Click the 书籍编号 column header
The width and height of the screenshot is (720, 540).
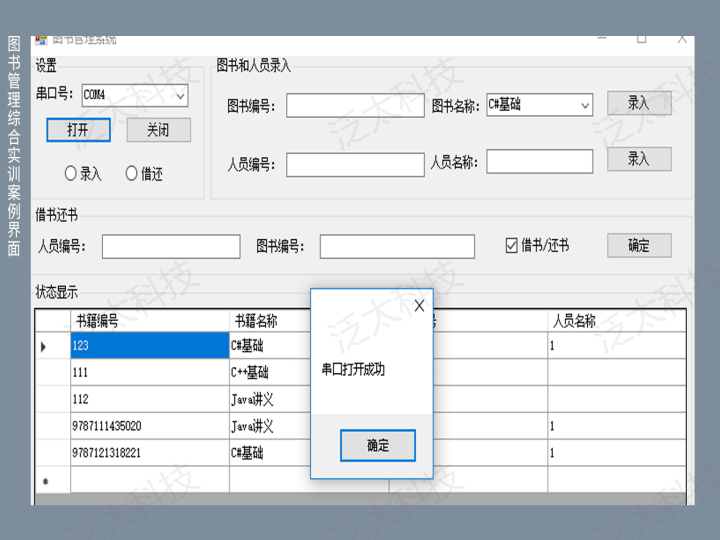click(x=150, y=321)
